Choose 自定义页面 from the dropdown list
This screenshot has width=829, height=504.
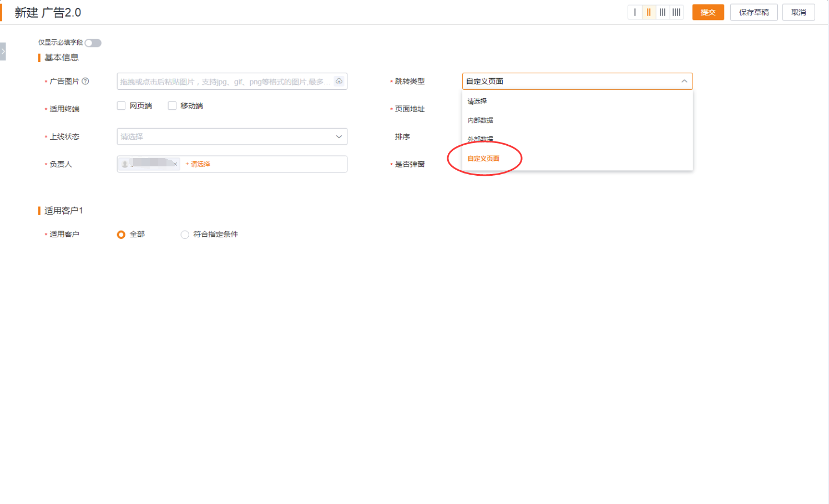click(483, 159)
